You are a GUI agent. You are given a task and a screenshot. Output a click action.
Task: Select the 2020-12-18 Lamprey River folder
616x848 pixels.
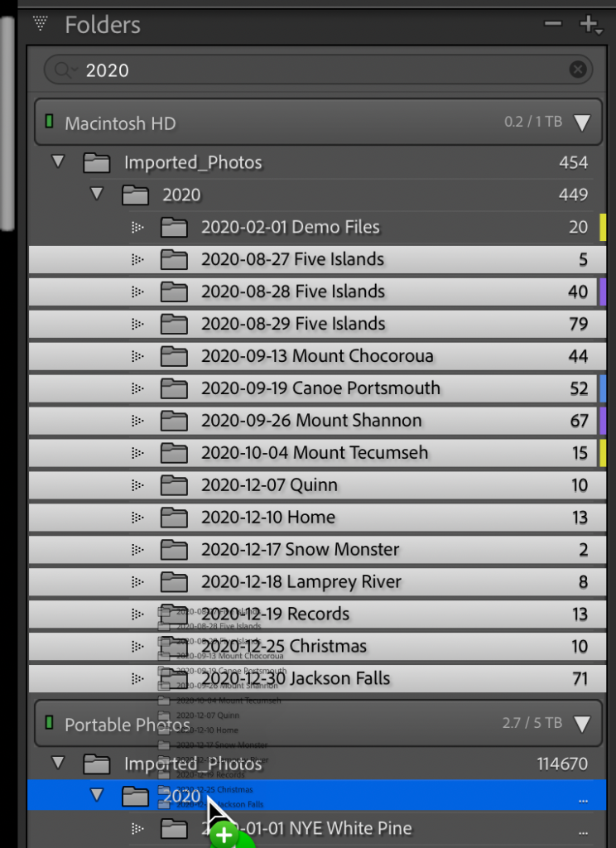tap(301, 582)
